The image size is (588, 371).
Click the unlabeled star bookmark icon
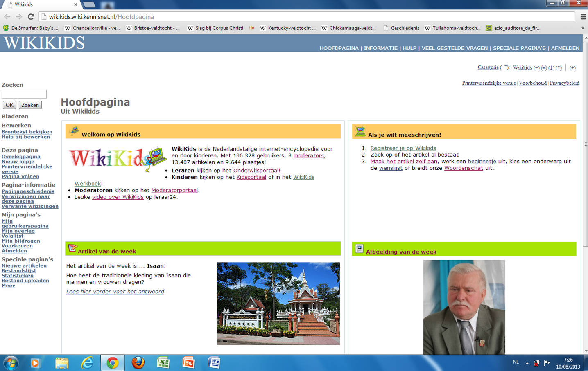click(252, 28)
